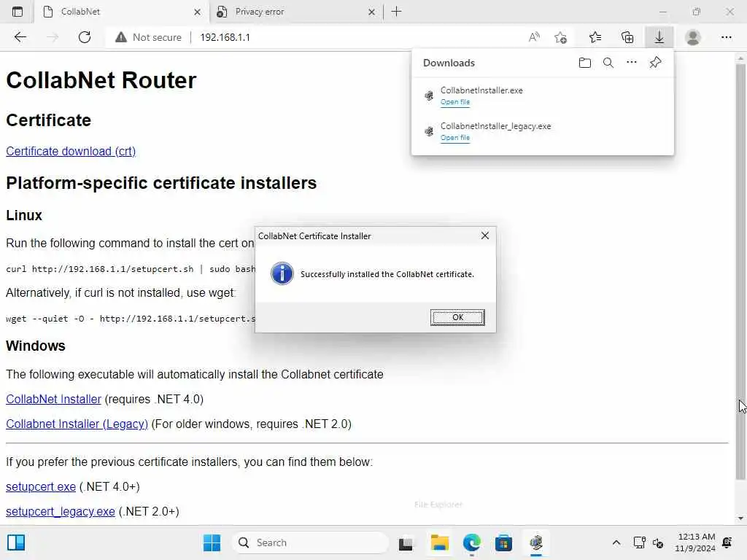Click the page vertical scrollbar
747x560 pixels.
740,271
